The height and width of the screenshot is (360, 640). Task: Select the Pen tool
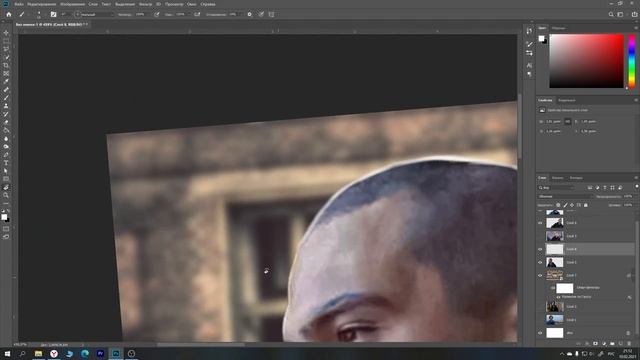click(6, 155)
